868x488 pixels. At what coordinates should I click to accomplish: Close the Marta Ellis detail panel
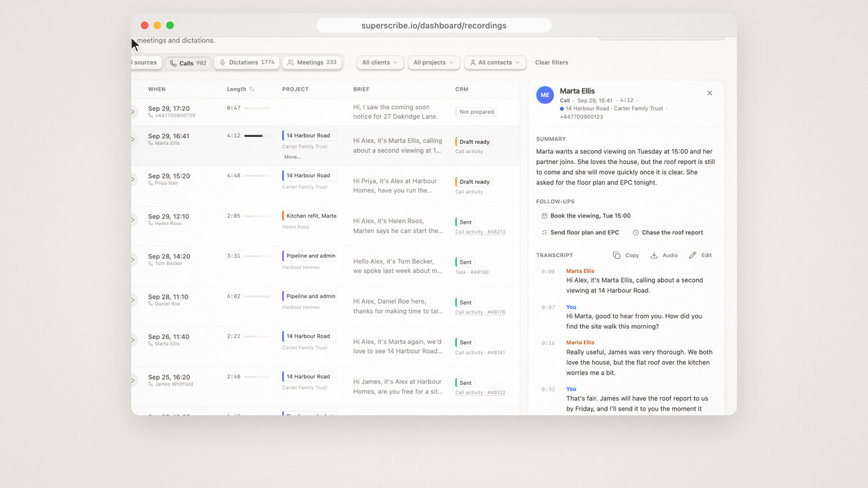tap(709, 94)
